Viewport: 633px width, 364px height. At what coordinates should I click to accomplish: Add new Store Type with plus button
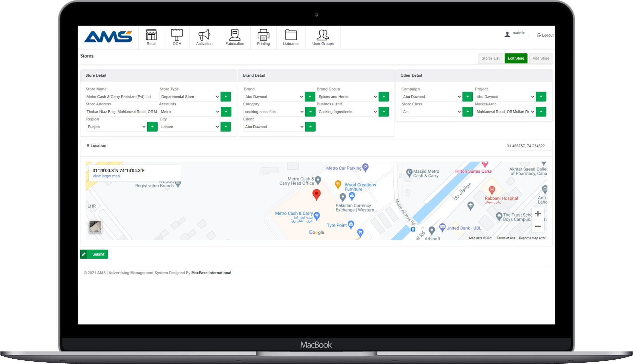tap(226, 97)
